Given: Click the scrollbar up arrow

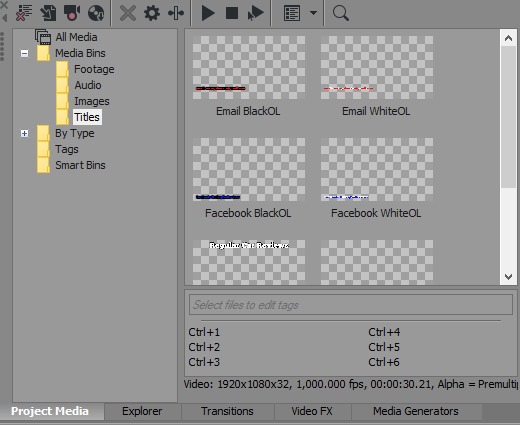Looking at the screenshot, I should coord(508,38).
